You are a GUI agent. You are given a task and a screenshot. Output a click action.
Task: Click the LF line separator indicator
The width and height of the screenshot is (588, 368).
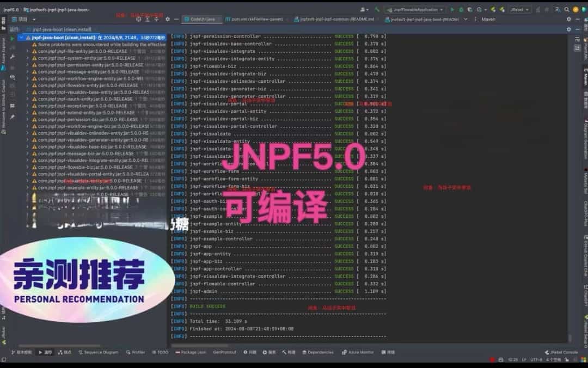[x=524, y=360]
